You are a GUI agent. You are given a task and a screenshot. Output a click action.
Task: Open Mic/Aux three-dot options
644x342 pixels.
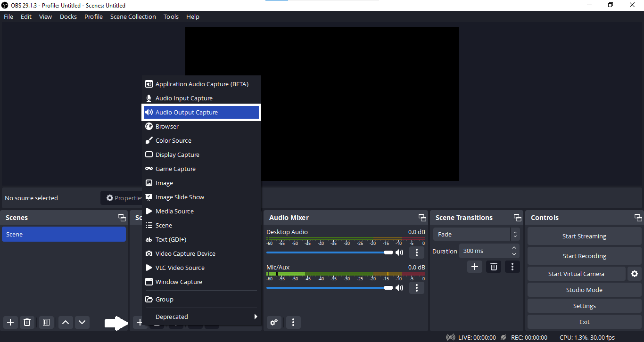(x=416, y=288)
